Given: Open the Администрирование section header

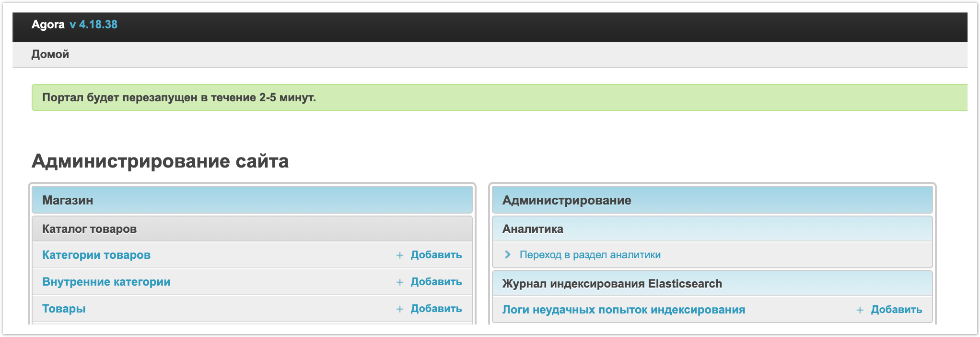Looking at the screenshot, I should [x=566, y=200].
